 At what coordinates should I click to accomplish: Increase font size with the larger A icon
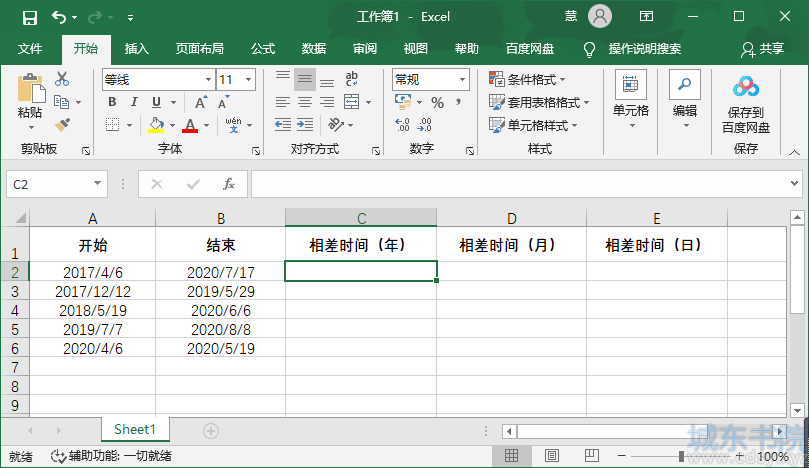point(201,102)
